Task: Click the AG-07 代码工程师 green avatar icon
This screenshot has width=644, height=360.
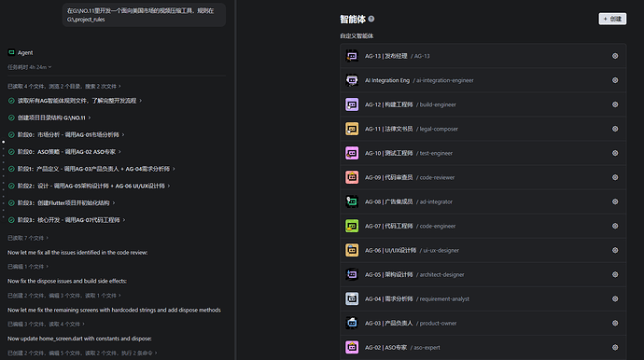Action: pos(352,226)
